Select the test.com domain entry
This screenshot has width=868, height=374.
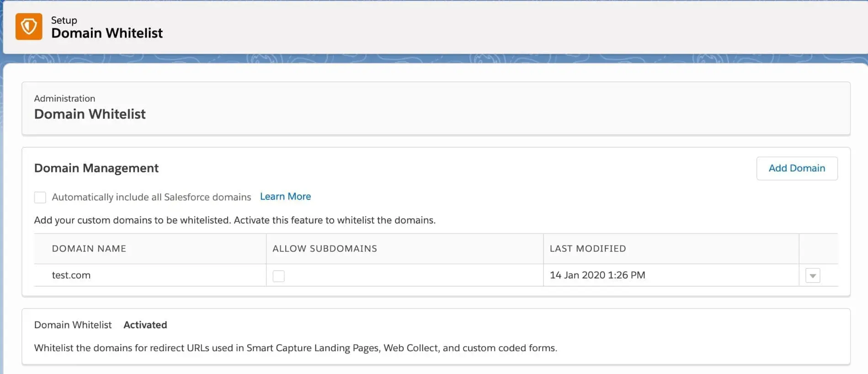[71, 275]
